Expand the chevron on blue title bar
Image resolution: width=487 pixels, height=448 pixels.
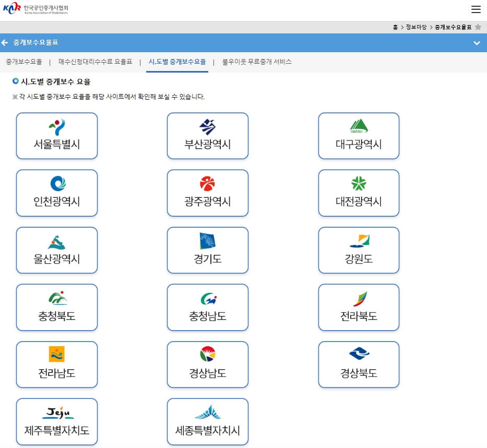(x=477, y=43)
